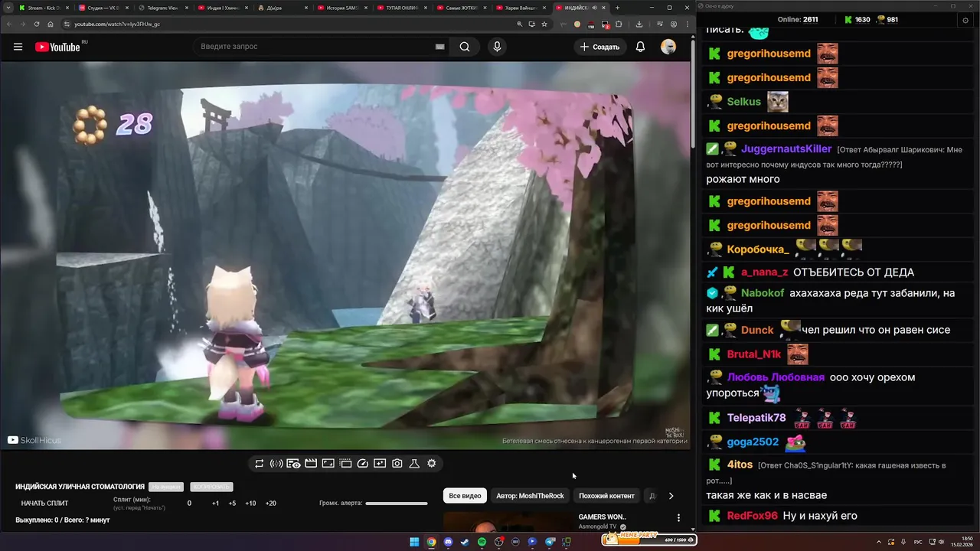Bookmark this page with star icon

544,24
